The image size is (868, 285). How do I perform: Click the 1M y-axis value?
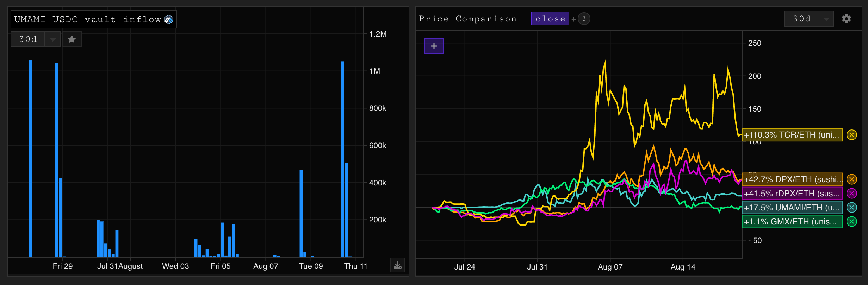coord(375,71)
